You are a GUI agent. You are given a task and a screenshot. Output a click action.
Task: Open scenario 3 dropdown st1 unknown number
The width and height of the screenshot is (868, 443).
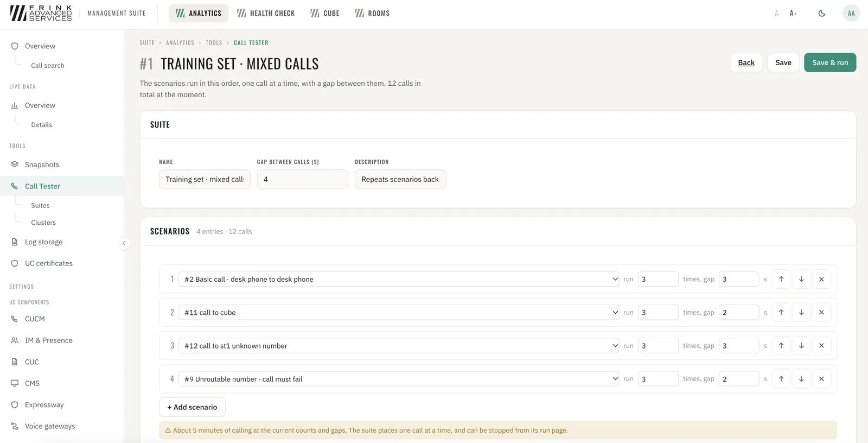(399, 345)
